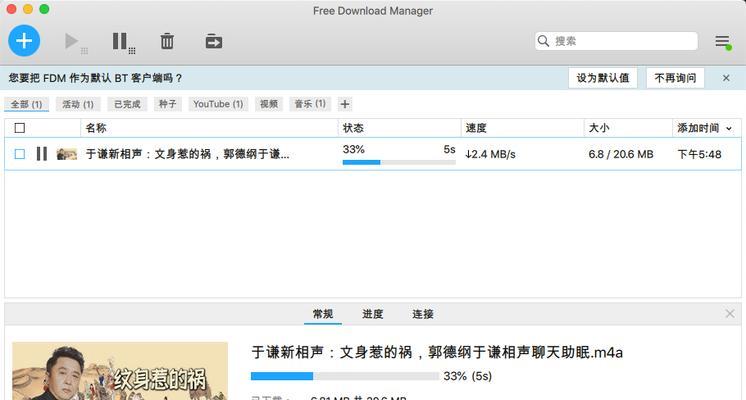Open the hamburger main menu
The image size is (746, 400).
723,41
